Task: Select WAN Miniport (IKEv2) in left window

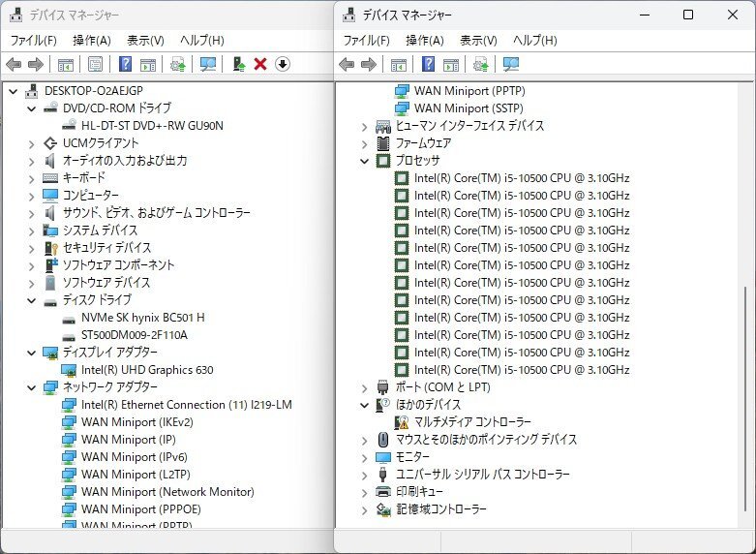Action: point(136,422)
